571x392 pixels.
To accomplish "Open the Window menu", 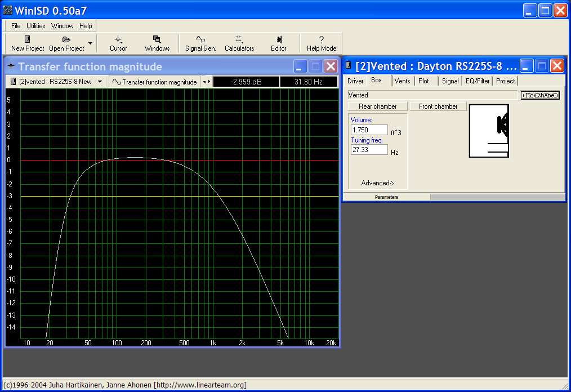I will coord(63,26).
